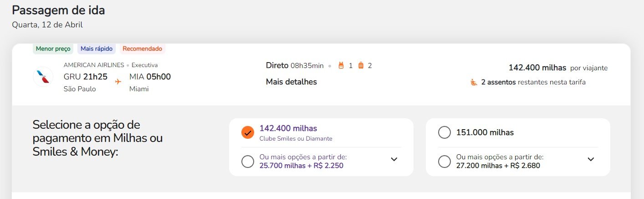
Task: Click the 142.400 milhas por viajante price
Action: tap(558, 68)
